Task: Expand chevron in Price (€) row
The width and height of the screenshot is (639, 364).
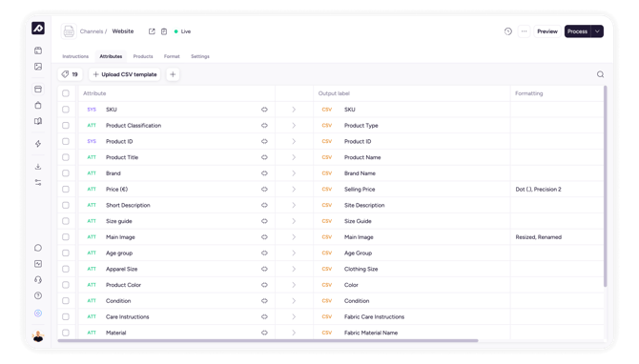Action: click(x=294, y=190)
